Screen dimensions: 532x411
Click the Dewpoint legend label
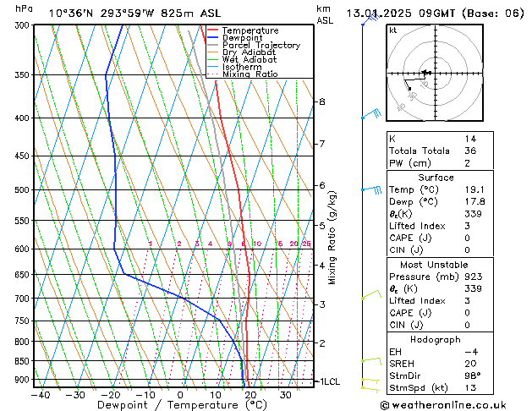(x=242, y=38)
